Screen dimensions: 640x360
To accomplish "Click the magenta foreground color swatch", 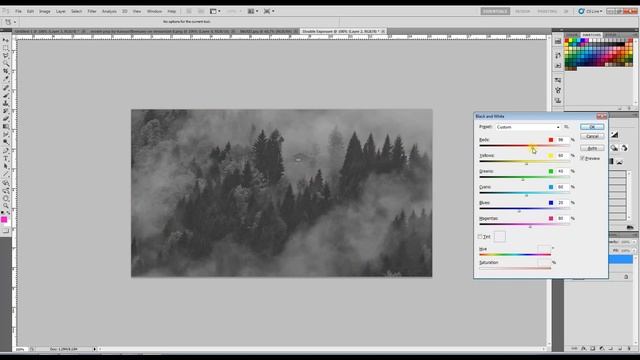I will click(x=4, y=220).
